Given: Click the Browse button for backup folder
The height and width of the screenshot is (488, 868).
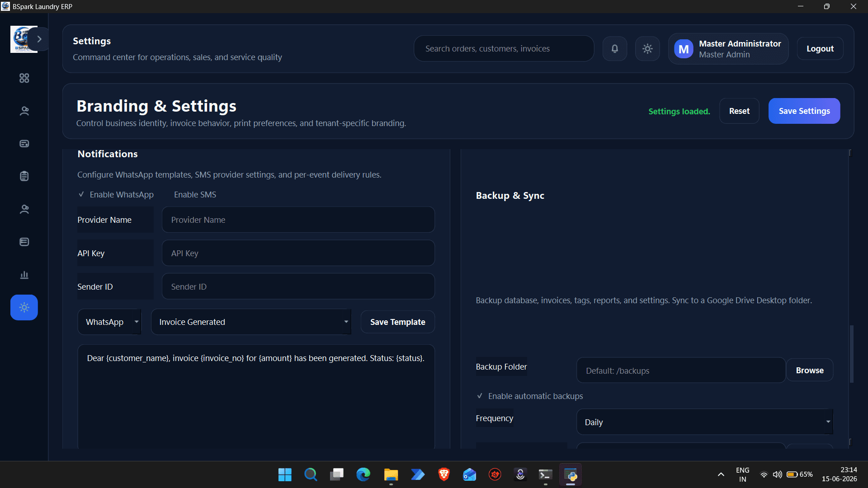Looking at the screenshot, I should [x=810, y=371].
